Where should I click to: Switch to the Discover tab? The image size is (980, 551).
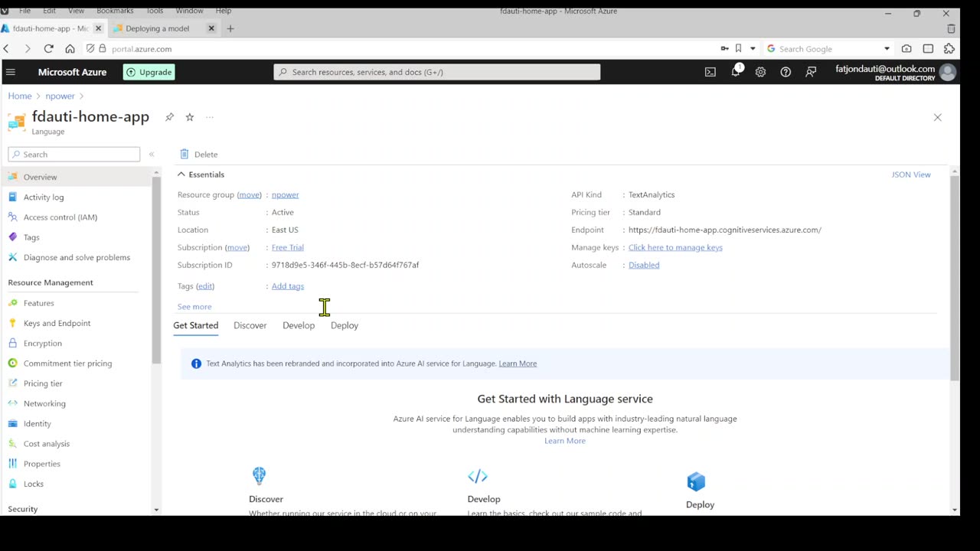click(250, 325)
